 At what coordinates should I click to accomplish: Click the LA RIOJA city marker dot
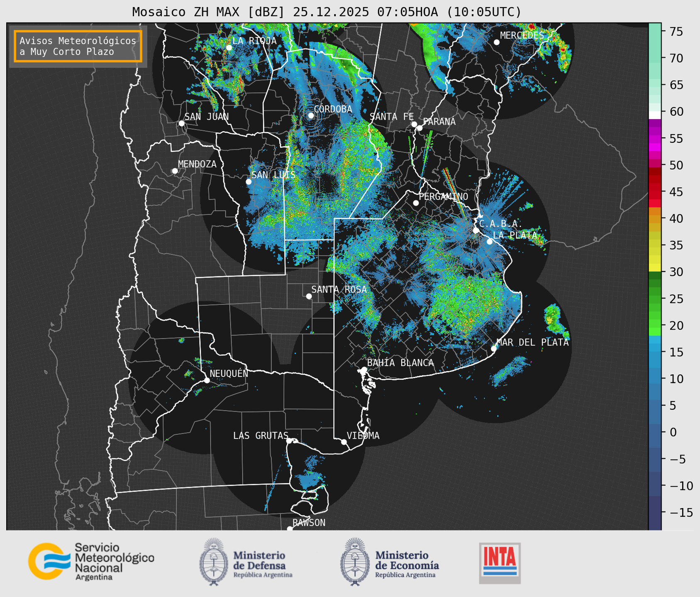pyautogui.click(x=229, y=48)
